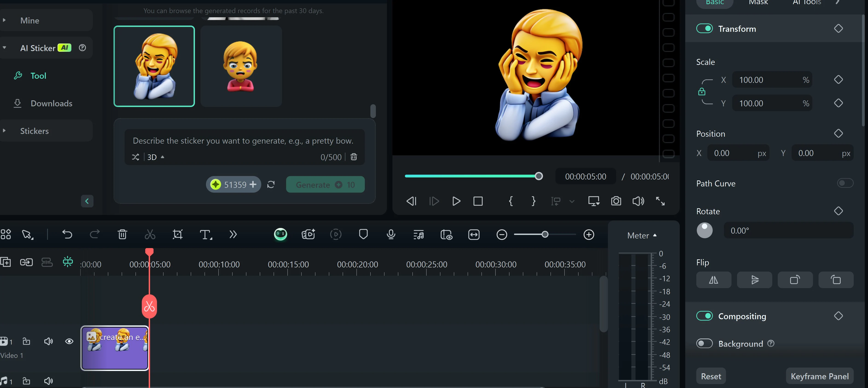Expand the Mine category

tap(4, 20)
